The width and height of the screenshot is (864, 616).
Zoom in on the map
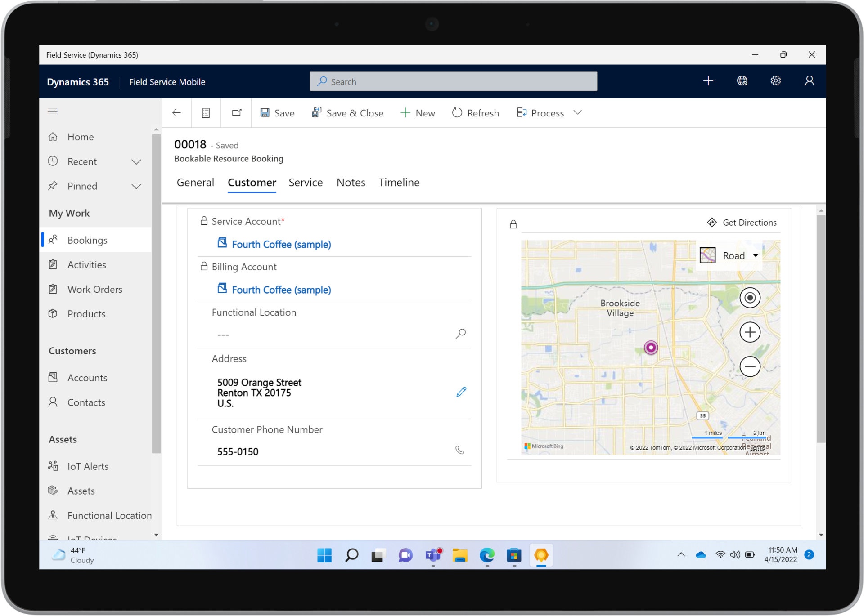pyautogui.click(x=750, y=332)
